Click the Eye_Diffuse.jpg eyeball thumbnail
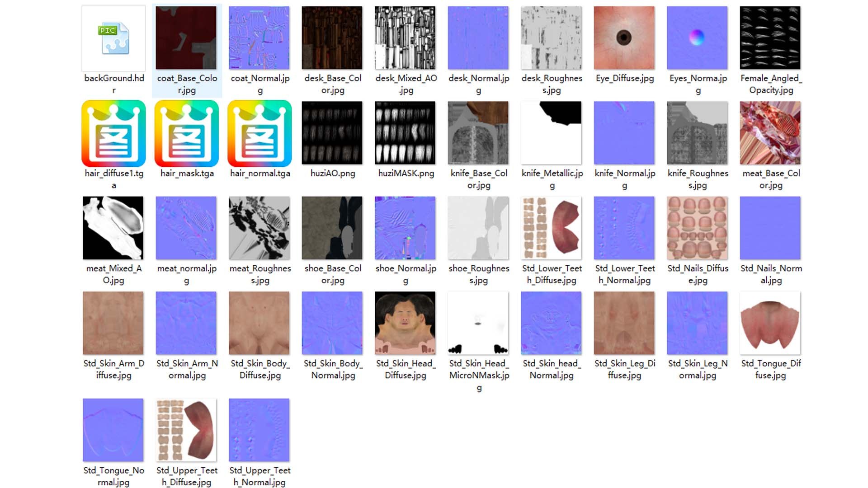The height and width of the screenshot is (488, 868). coord(624,38)
